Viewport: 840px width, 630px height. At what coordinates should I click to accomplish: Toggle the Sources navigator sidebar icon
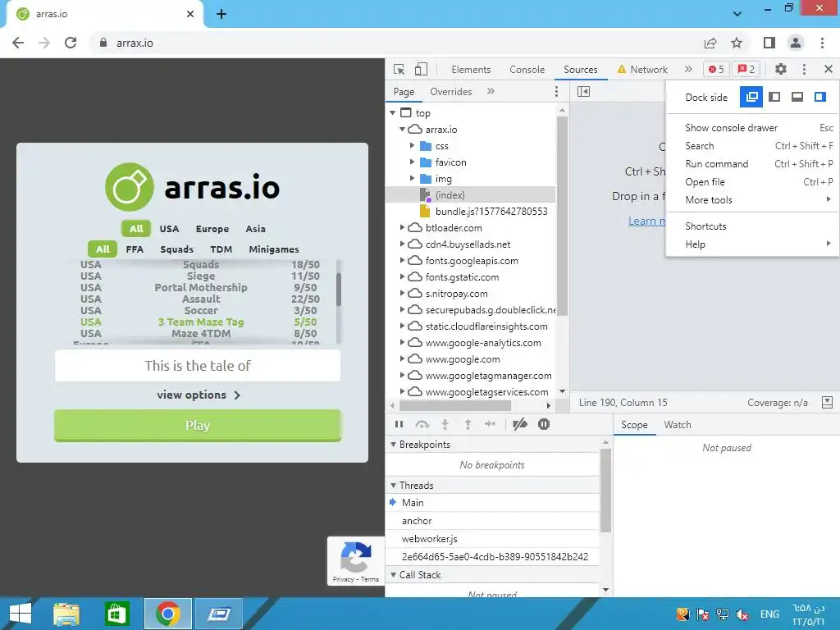click(x=584, y=92)
